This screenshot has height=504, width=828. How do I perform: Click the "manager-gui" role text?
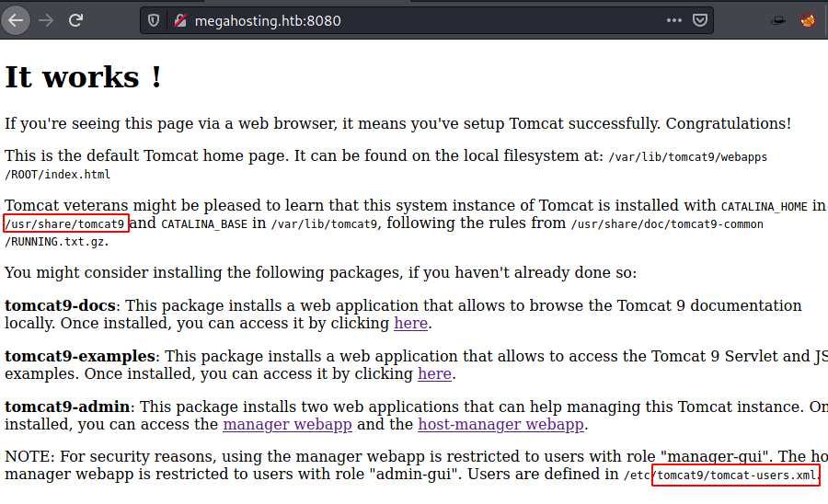[715, 456]
